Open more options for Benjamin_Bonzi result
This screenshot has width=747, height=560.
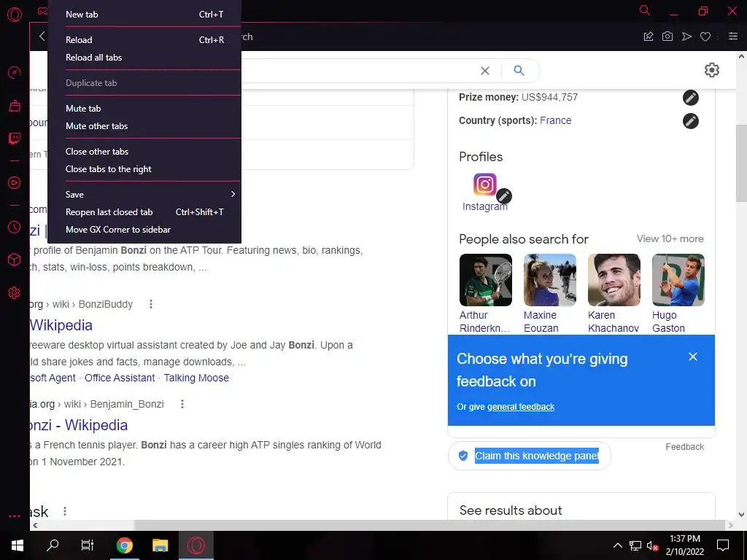[182, 404]
